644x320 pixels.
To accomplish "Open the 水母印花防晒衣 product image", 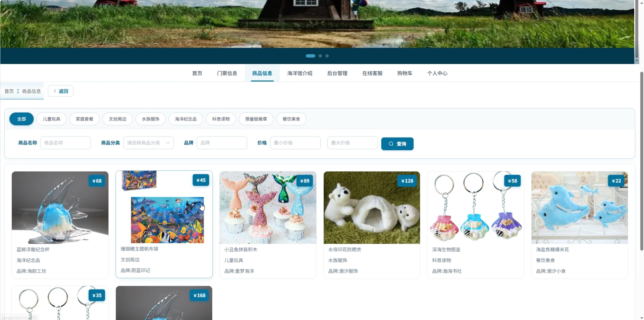I will [372, 208].
